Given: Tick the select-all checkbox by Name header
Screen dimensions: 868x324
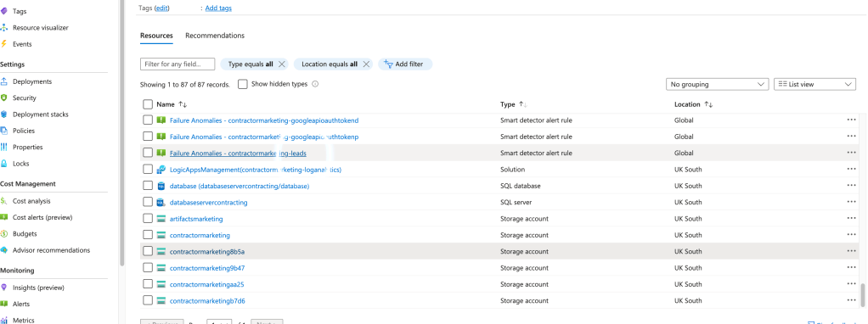Looking at the screenshot, I should pyautogui.click(x=147, y=104).
